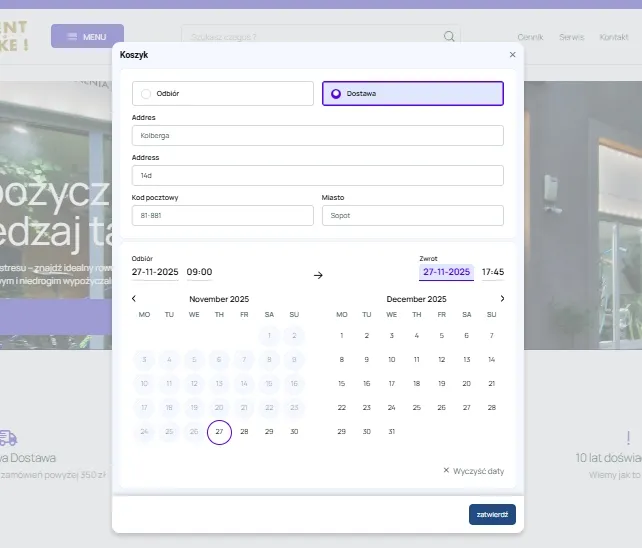This screenshot has height=548, width=642.
Task: Open Cennik in the top navigation
Action: point(530,37)
